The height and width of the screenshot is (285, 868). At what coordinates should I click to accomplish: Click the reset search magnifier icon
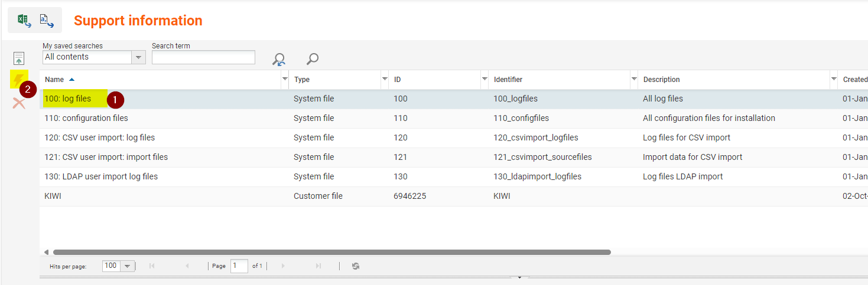coord(278,59)
